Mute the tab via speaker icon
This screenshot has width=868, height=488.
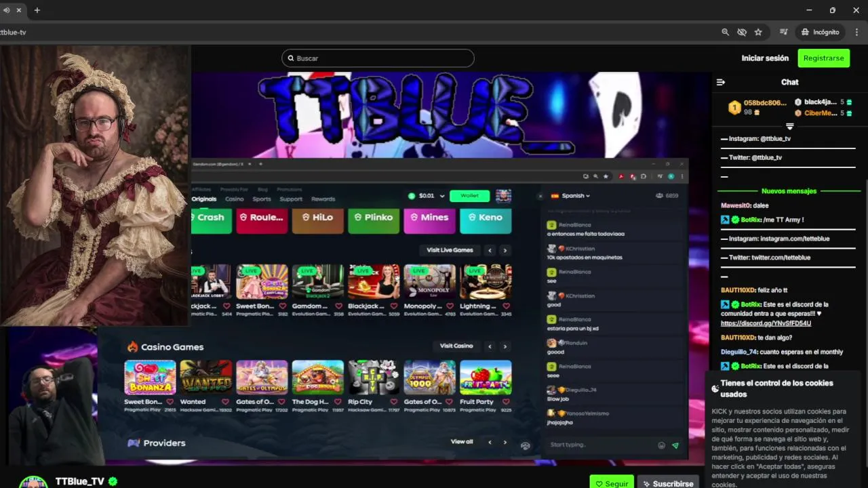point(6,10)
